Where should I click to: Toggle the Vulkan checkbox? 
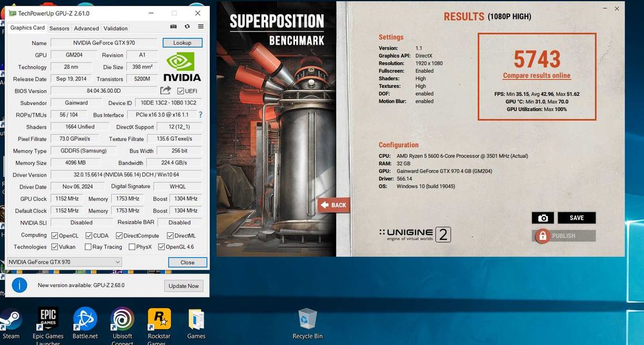tap(55, 247)
